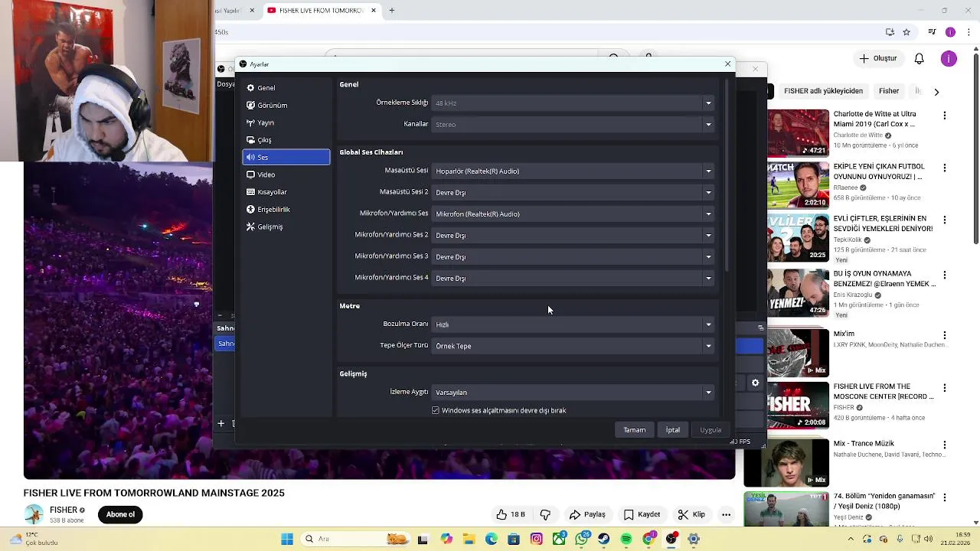The height and width of the screenshot is (551, 980).
Task: Open a new Chrome tab with plus
Action: 391,10
